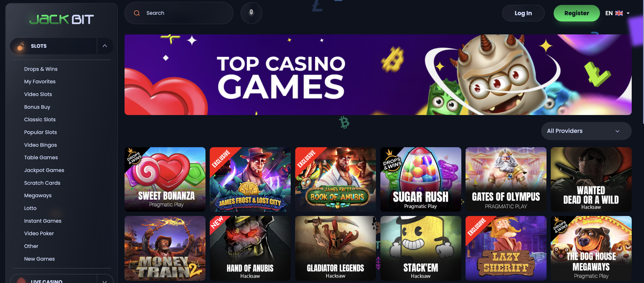Screen dimensions: 644x283
Task: Click the search magnifier icon
Action: 137,13
